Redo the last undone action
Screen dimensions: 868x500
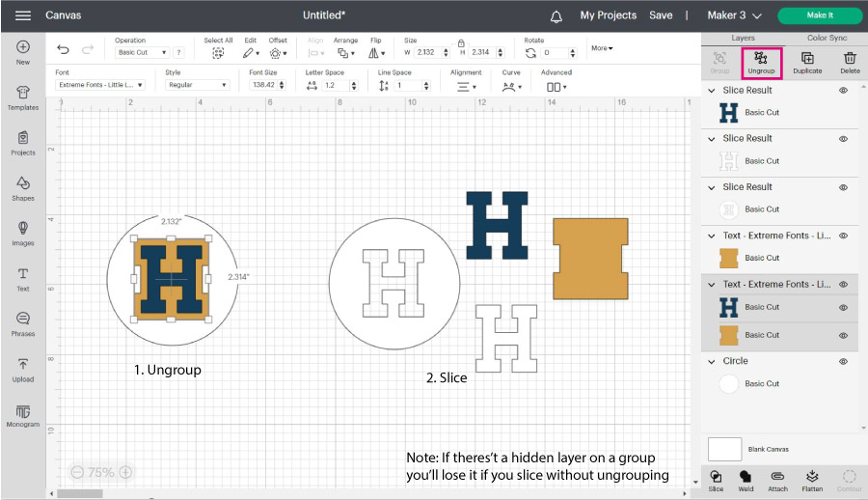point(88,50)
